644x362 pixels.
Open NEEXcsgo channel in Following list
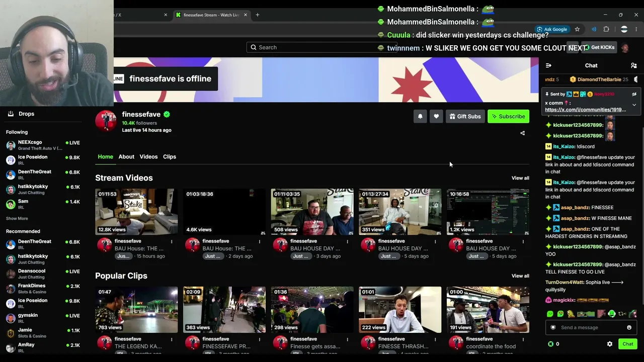(x=43, y=145)
